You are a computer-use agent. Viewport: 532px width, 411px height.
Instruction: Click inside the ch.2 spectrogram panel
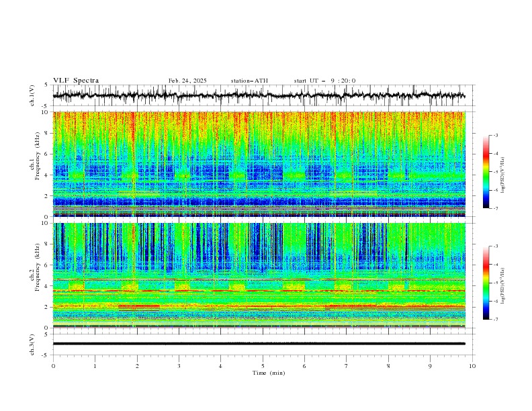point(259,275)
